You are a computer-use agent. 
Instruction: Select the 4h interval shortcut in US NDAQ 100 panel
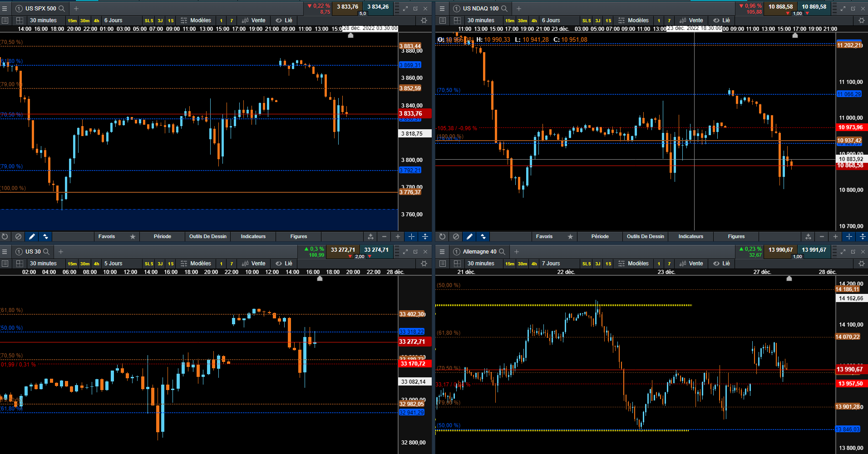[x=534, y=21]
